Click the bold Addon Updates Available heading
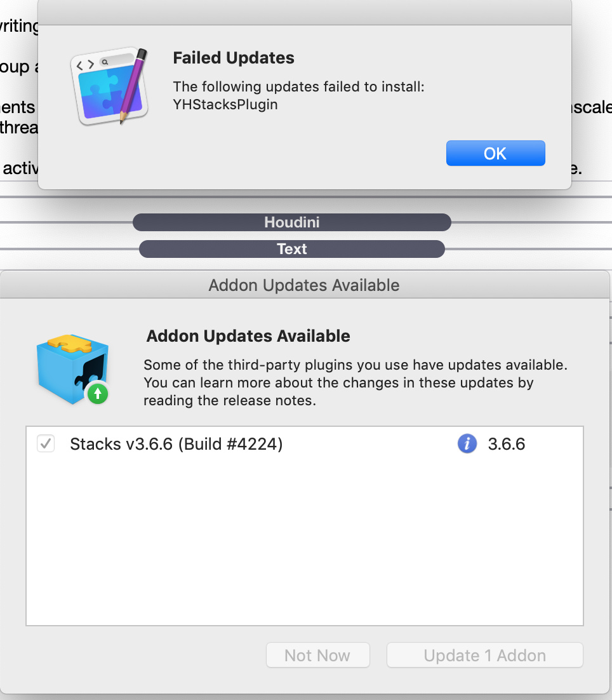612x700 pixels. click(x=248, y=336)
